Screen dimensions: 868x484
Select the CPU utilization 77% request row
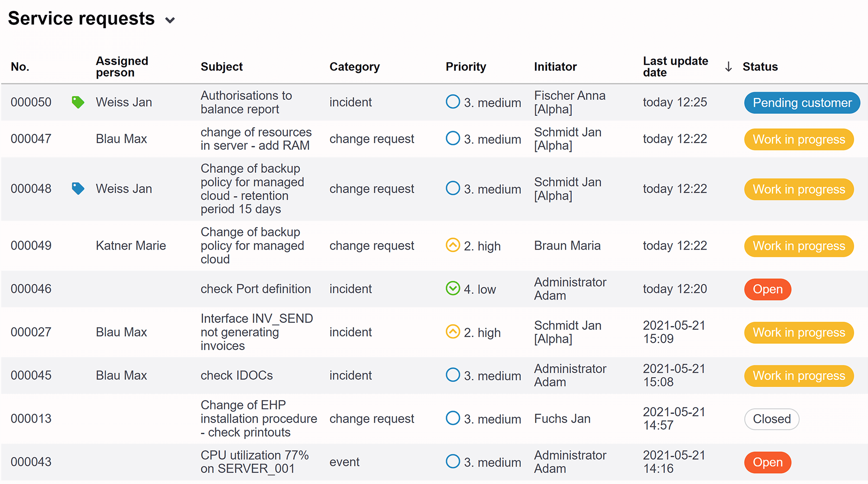pos(434,462)
